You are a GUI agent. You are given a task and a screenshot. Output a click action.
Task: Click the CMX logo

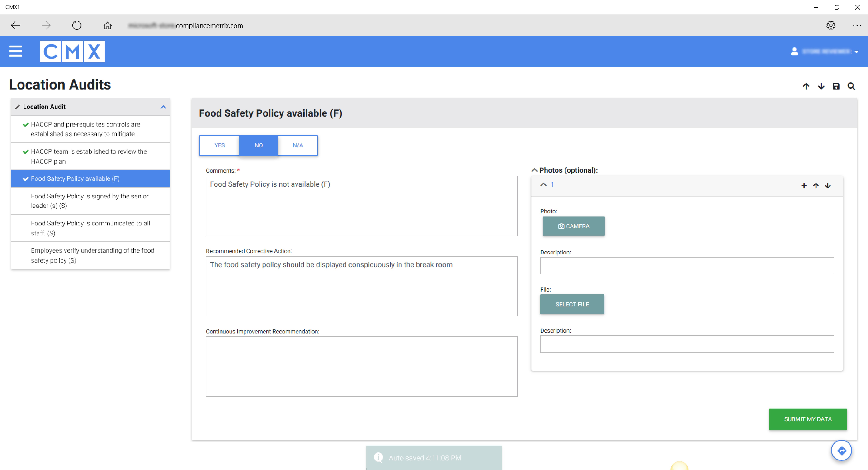click(x=72, y=51)
